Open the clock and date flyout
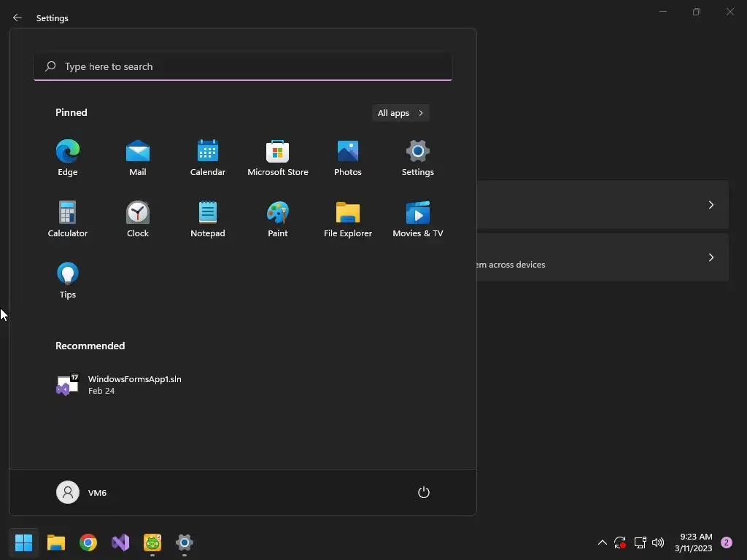 [x=693, y=542]
